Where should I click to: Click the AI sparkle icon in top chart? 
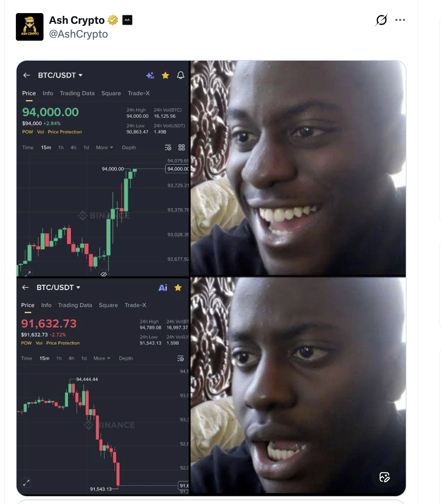click(150, 75)
